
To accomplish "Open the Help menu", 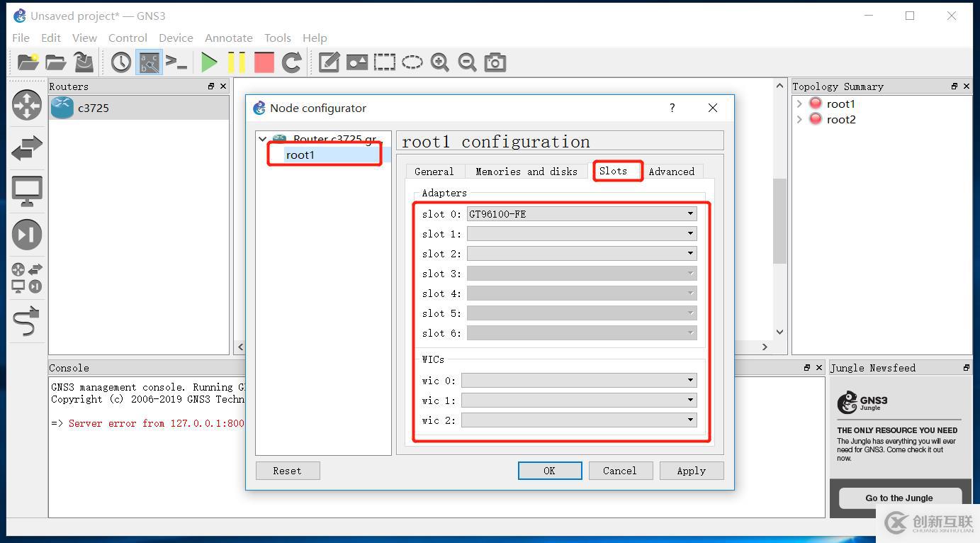I will coord(315,38).
